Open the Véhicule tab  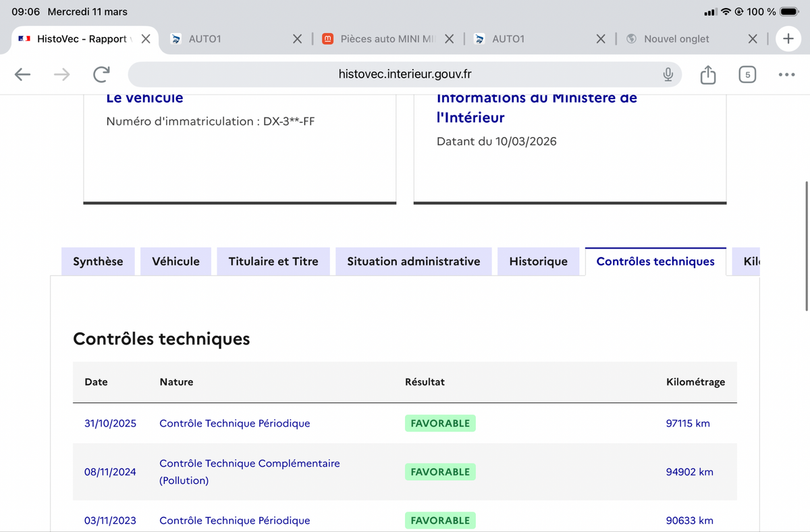click(x=175, y=261)
